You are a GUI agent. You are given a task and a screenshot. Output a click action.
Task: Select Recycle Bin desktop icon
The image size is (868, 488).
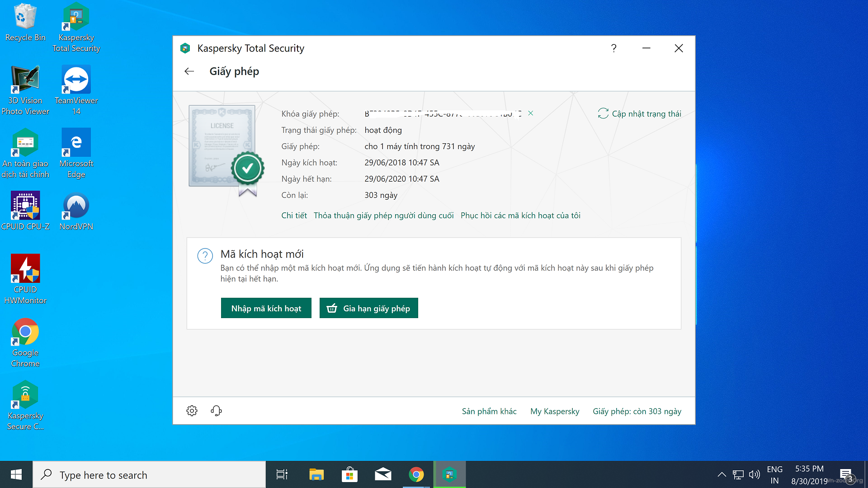click(x=25, y=23)
